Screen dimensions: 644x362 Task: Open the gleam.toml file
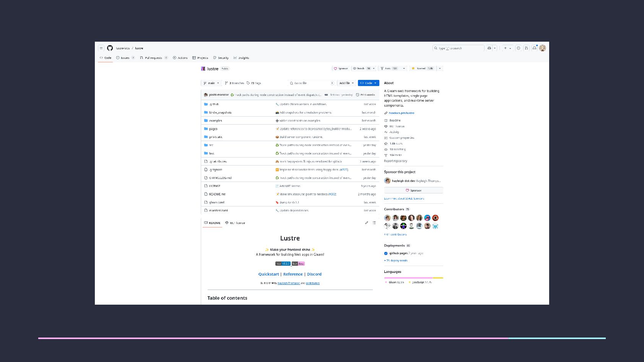pyautogui.click(x=217, y=203)
